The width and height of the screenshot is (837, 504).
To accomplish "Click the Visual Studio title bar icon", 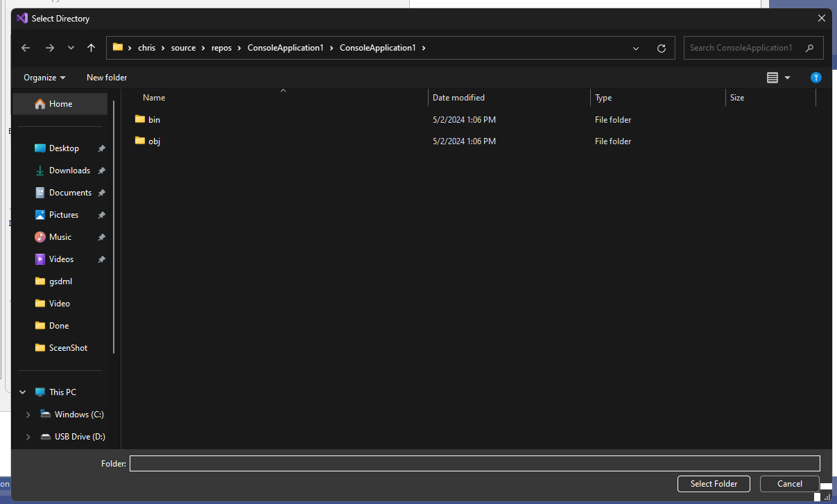I will (x=22, y=19).
